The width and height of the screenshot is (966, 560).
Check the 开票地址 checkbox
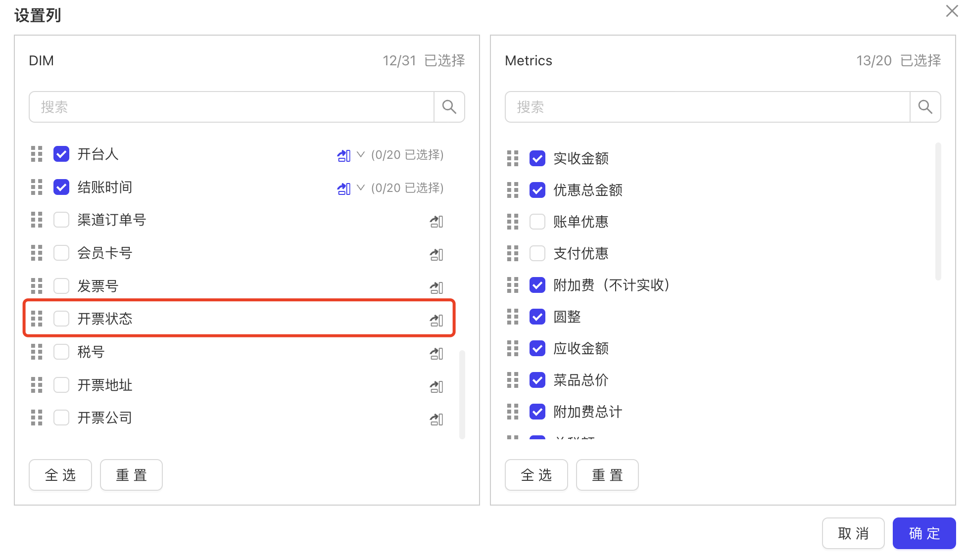coord(61,385)
